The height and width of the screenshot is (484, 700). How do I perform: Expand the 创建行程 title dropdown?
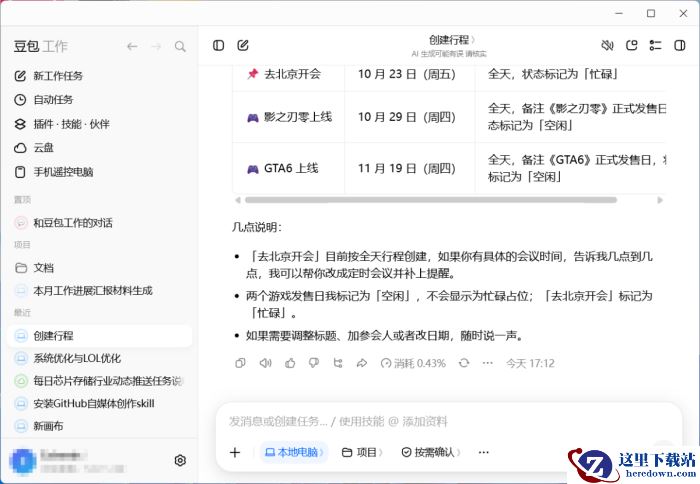pos(452,40)
